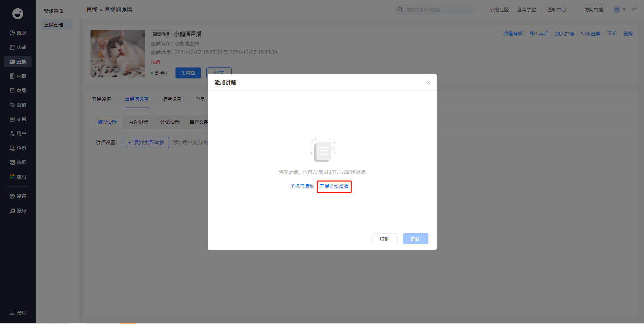Screen dimensions: 644x324
Task: Open 数据 in the sidebar
Action: coord(18,162)
